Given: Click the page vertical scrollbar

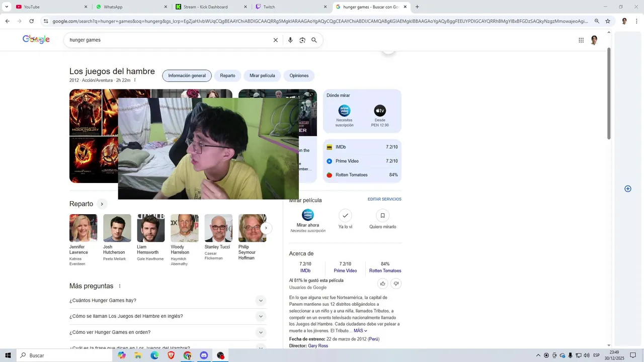Looking at the screenshot, I should pyautogui.click(x=609, y=94).
